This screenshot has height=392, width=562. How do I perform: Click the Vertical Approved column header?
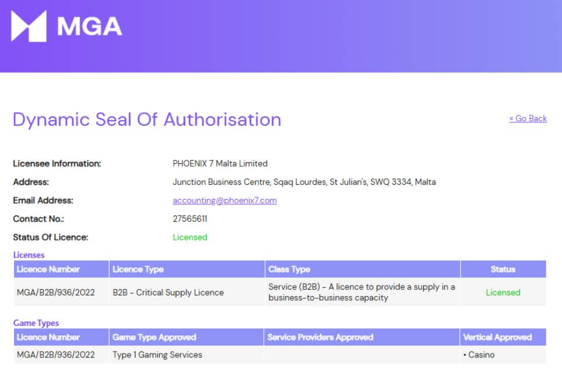[x=497, y=337]
